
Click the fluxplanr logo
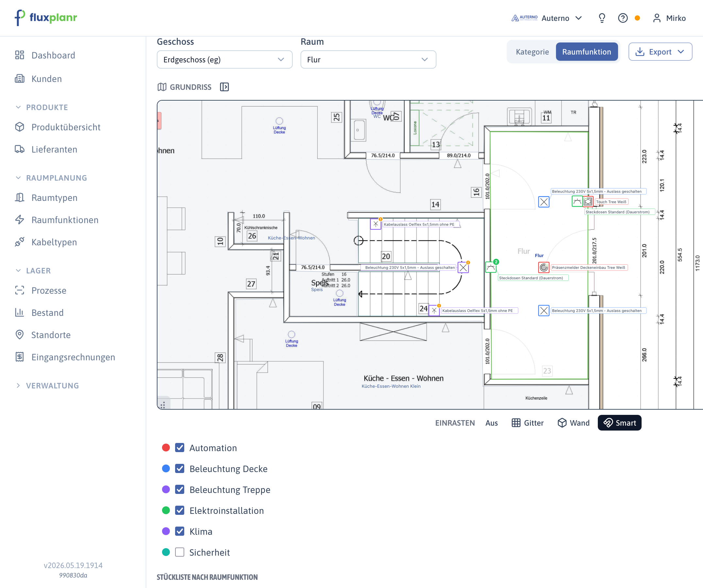[x=46, y=17]
